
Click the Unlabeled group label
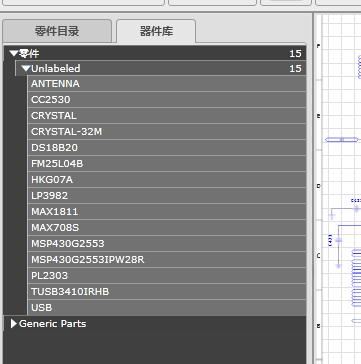coord(56,69)
